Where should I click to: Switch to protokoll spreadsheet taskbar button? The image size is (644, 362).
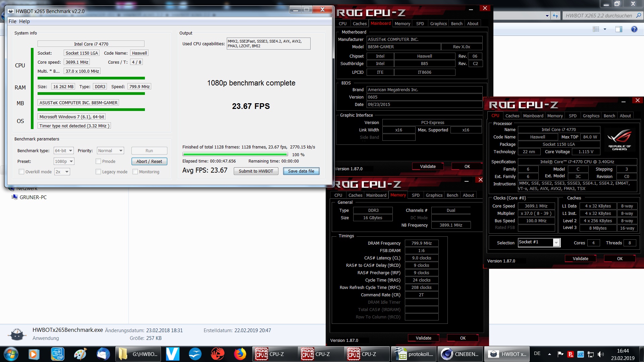click(x=414, y=354)
